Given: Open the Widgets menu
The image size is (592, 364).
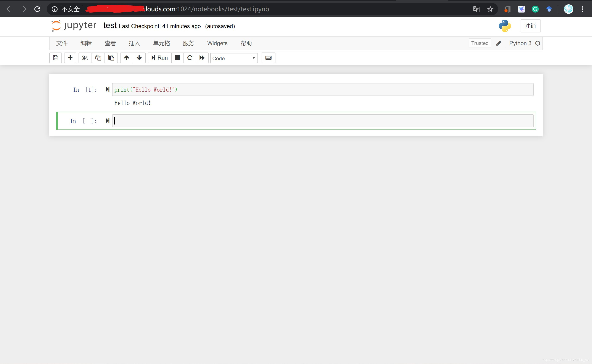Looking at the screenshot, I should (x=217, y=43).
